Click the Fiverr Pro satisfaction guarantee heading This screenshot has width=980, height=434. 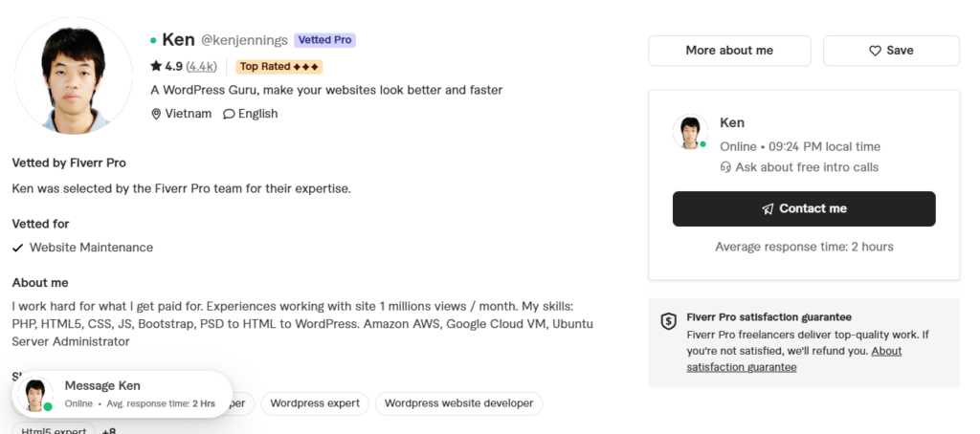[768, 317]
